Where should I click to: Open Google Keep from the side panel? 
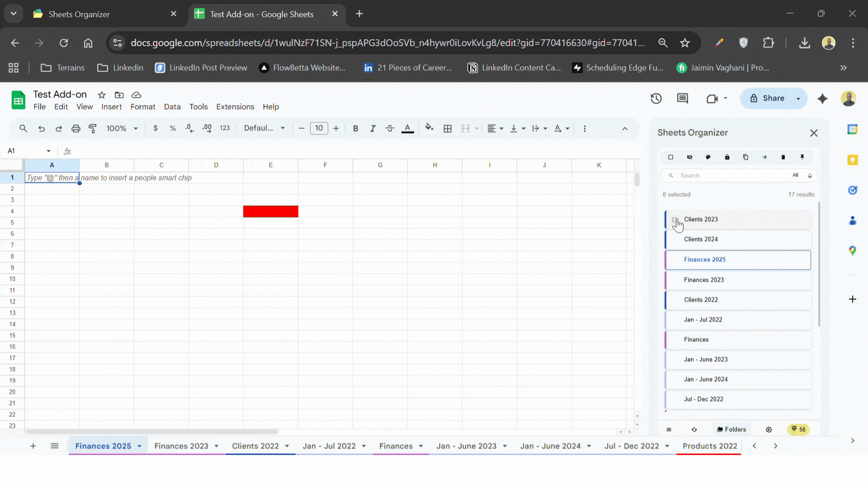[x=853, y=160]
